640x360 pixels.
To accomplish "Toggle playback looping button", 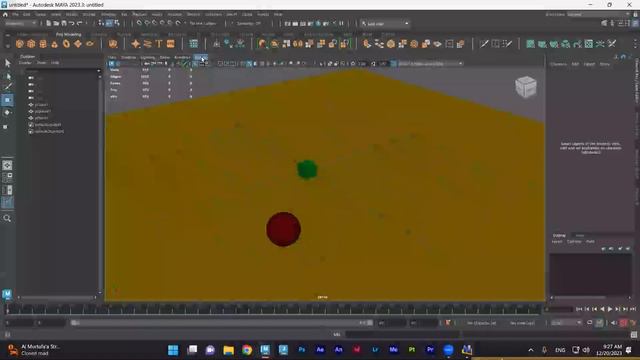I will (590, 323).
